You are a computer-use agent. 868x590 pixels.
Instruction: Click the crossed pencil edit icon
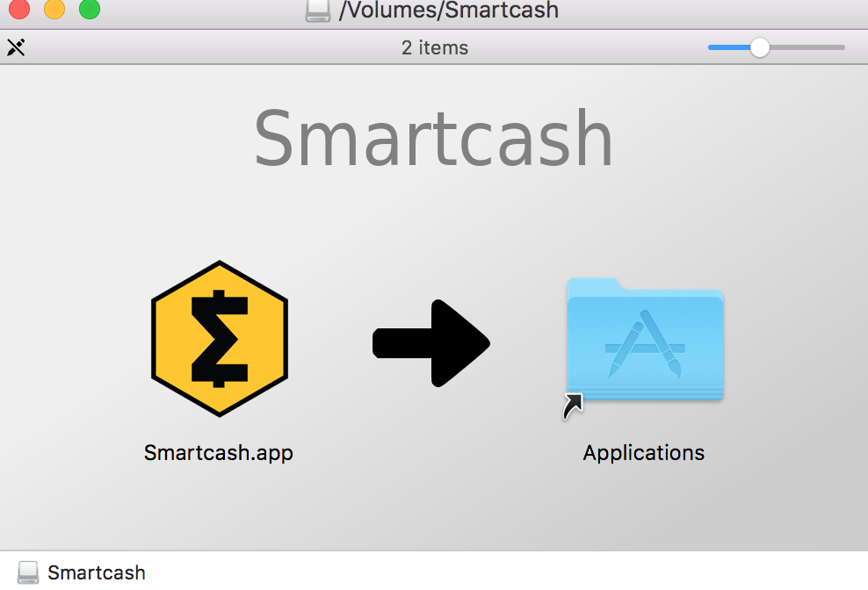[16, 47]
